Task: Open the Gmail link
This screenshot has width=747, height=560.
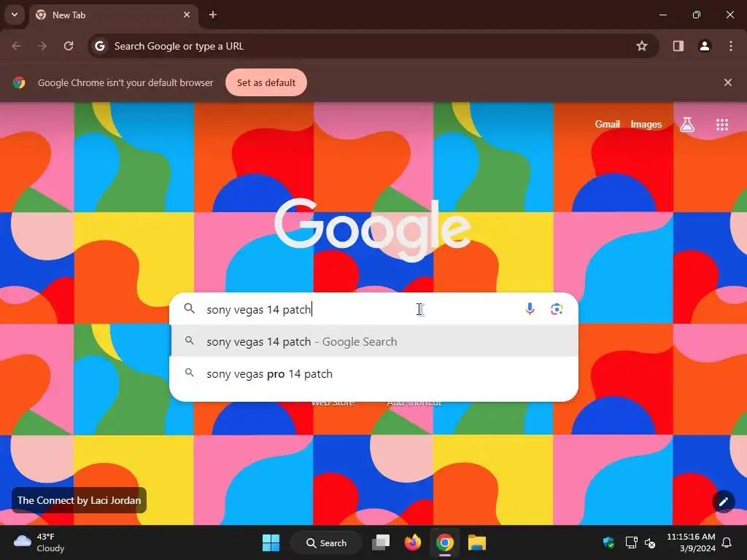Action: pyautogui.click(x=608, y=124)
